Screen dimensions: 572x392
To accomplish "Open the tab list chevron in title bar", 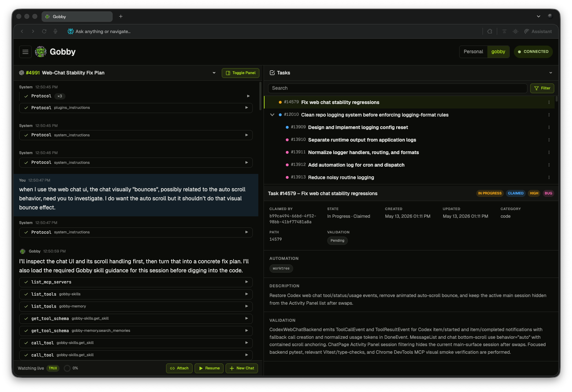I will coord(539,16).
